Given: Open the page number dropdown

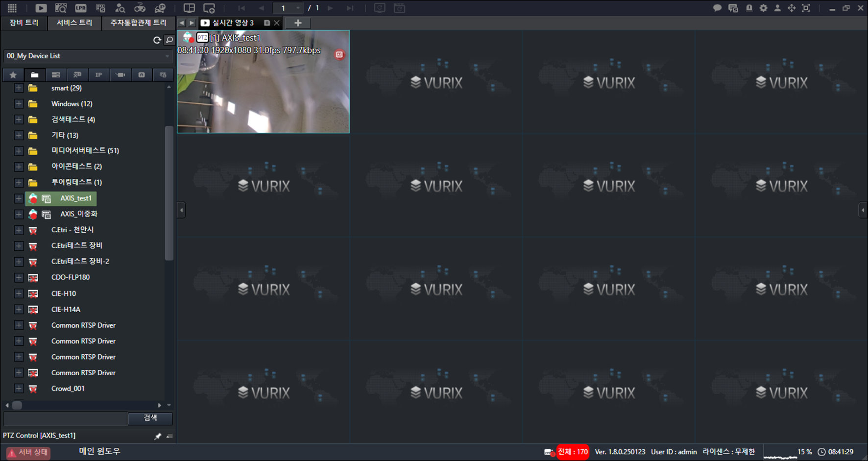Looking at the screenshot, I should pos(298,8).
